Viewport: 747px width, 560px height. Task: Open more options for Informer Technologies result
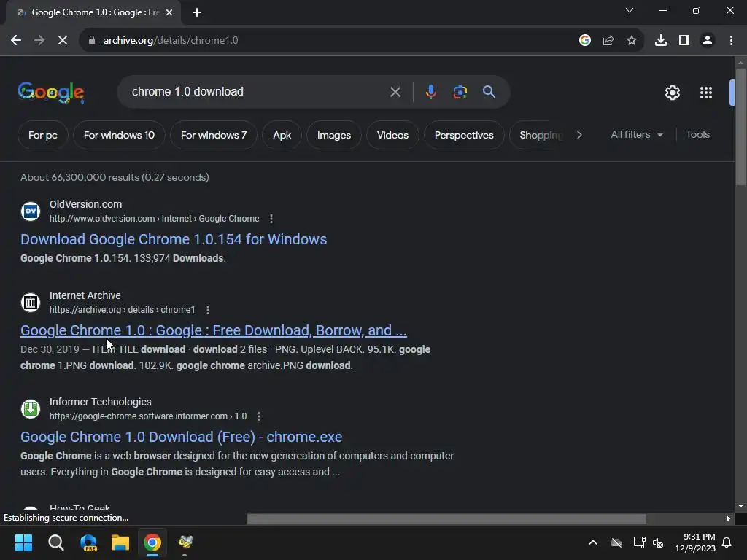pyautogui.click(x=259, y=416)
